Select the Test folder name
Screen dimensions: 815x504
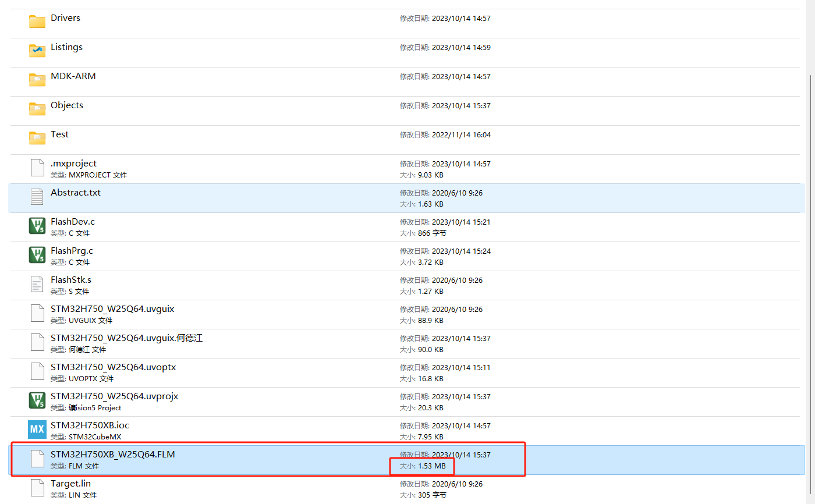[x=59, y=134]
